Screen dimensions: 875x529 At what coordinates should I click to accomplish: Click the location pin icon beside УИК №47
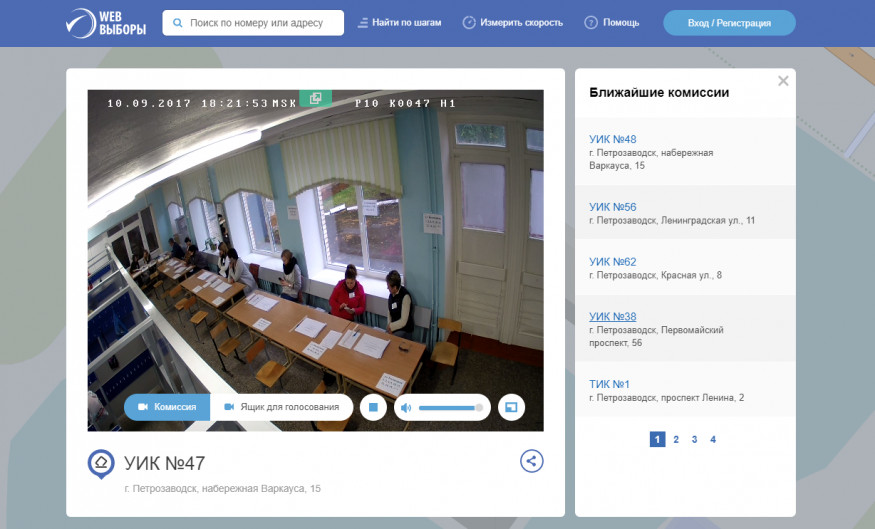[x=101, y=463]
